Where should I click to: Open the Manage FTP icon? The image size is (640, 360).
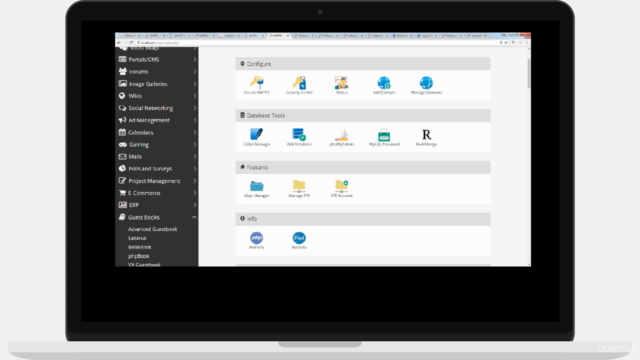click(x=299, y=186)
